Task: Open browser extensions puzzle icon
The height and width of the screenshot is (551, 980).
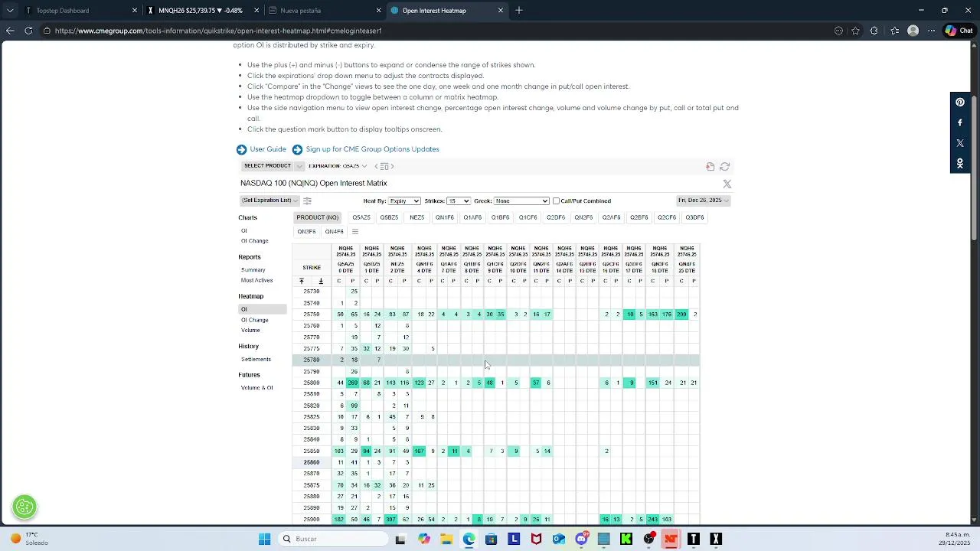Action: click(875, 31)
